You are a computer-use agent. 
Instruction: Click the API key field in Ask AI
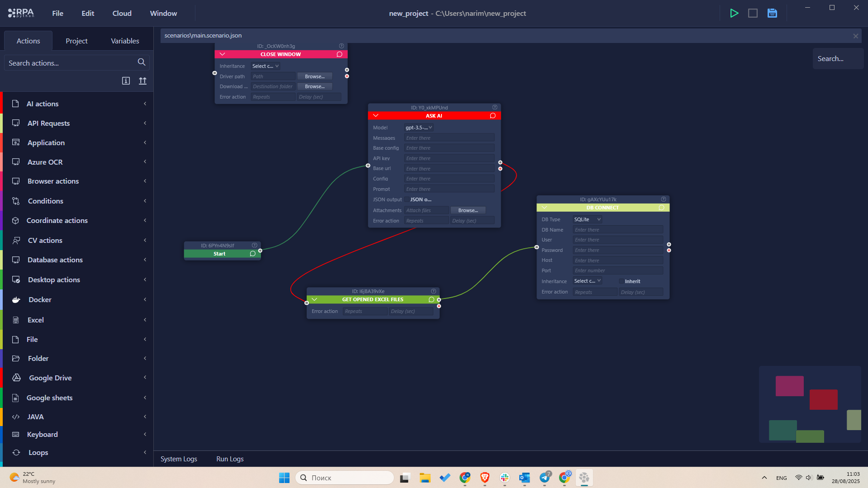pyautogui.click(x=449, y=158)
